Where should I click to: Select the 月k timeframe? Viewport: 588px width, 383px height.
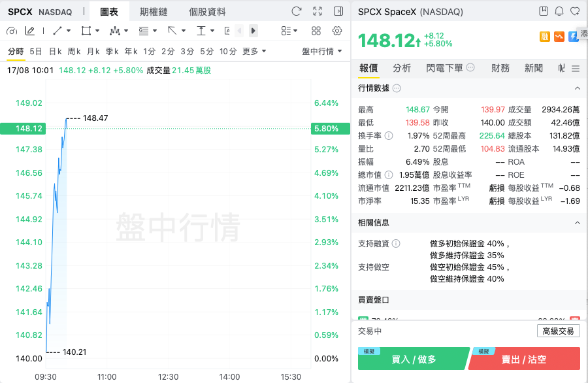(93, 51)
